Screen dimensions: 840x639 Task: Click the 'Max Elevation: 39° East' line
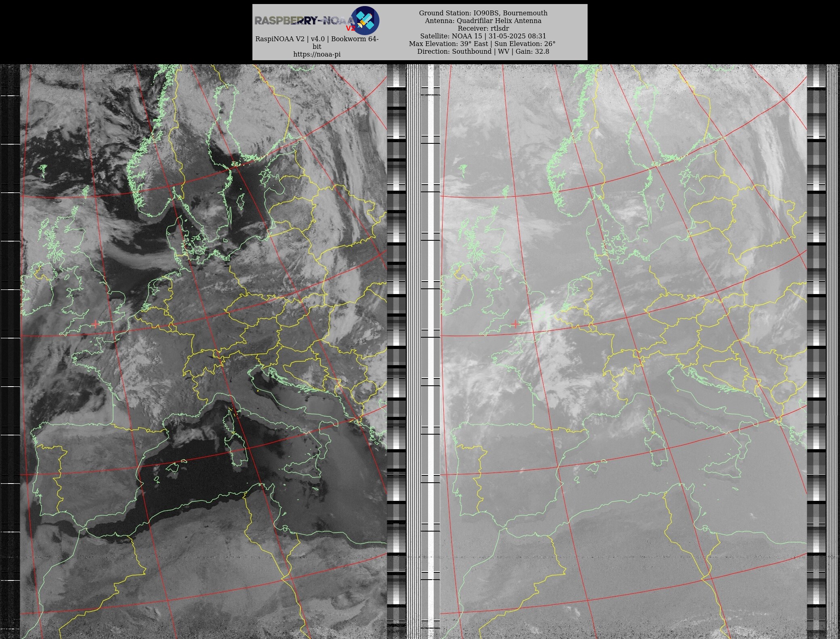(x=448, y=44)
